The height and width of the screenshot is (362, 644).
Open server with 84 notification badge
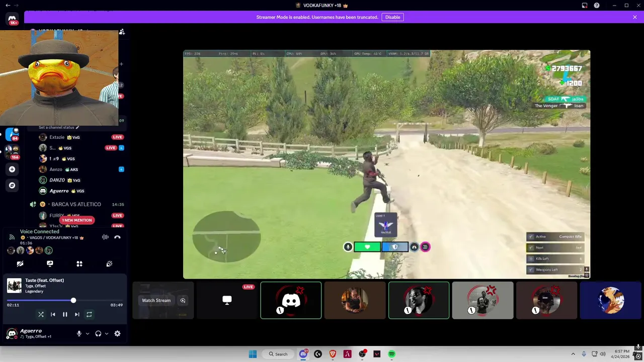12,135
